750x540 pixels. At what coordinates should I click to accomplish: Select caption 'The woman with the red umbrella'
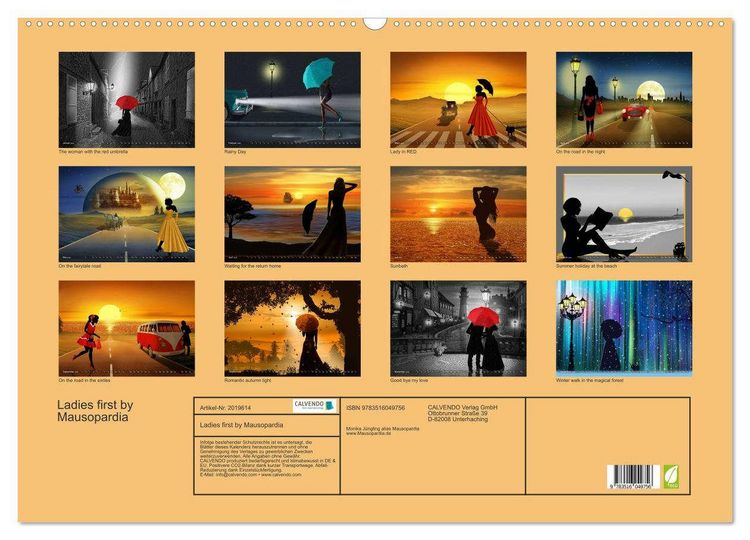pos(93,152)
